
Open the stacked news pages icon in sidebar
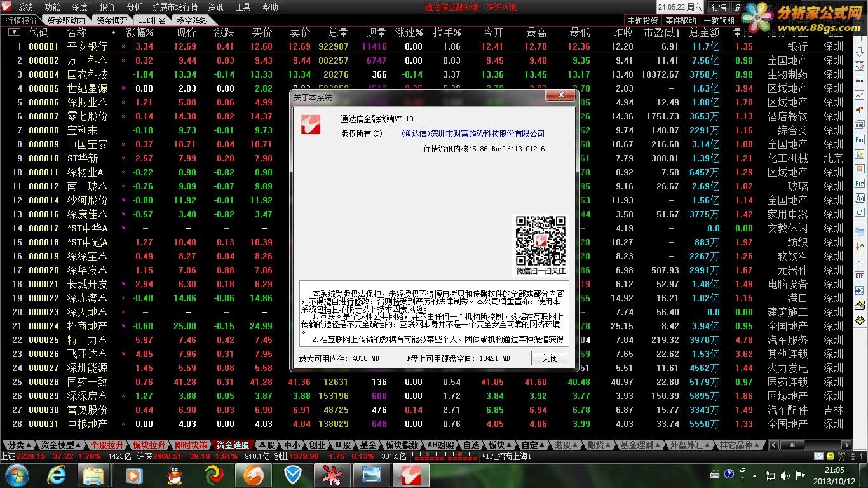[860, 125]
